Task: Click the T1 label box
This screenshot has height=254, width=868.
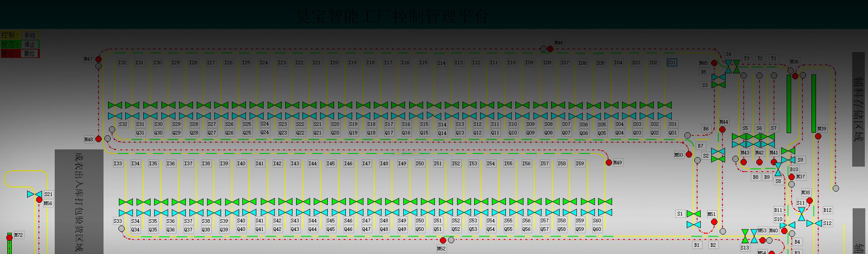Action: click(774, 58)
